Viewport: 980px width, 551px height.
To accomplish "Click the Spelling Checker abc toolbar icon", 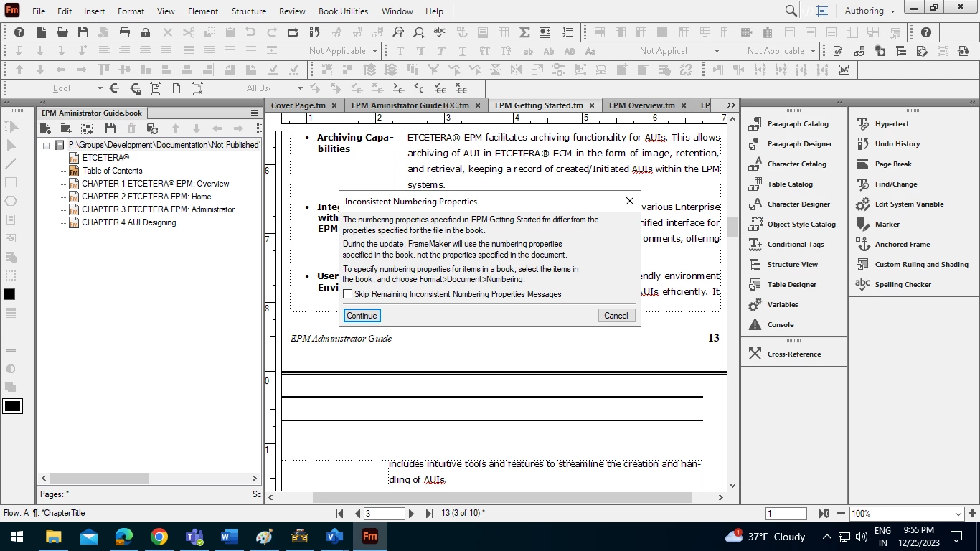I will pyautogui.click(x=440, y=32).
